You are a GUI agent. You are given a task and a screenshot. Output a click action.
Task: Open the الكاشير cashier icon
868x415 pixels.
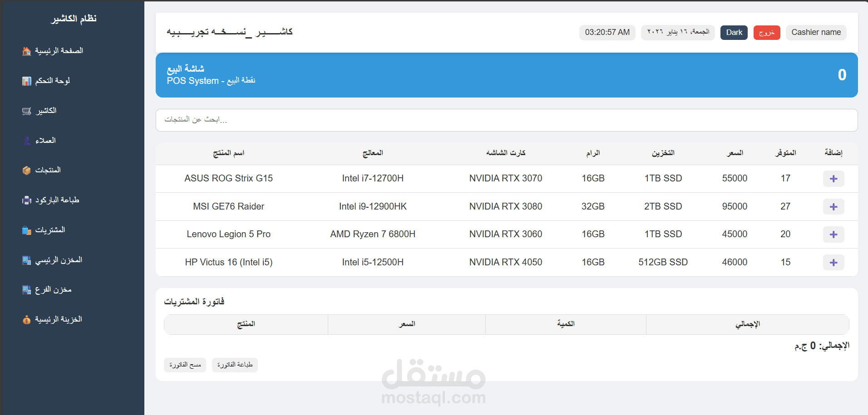click(x=26, y=111)
